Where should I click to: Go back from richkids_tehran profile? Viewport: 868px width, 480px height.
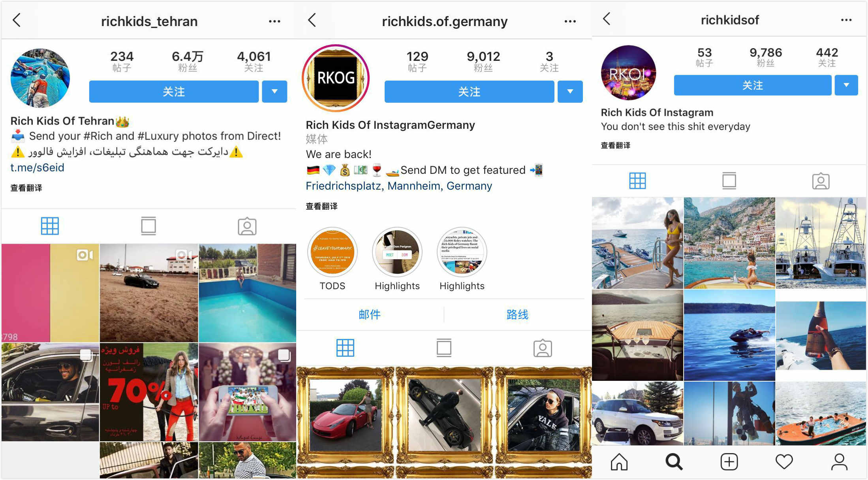point(17,20)
